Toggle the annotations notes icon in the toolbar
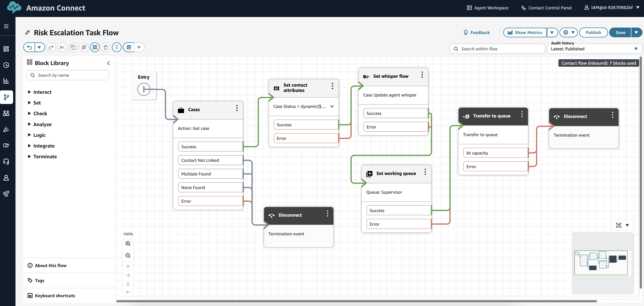The width and height of the screenshot is (644, 306). pyautogui.click(x=128, y=47)
